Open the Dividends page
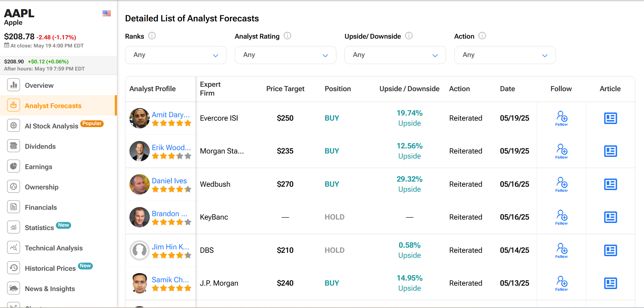The width and height of the screenshot is (644, 308). 40,146
